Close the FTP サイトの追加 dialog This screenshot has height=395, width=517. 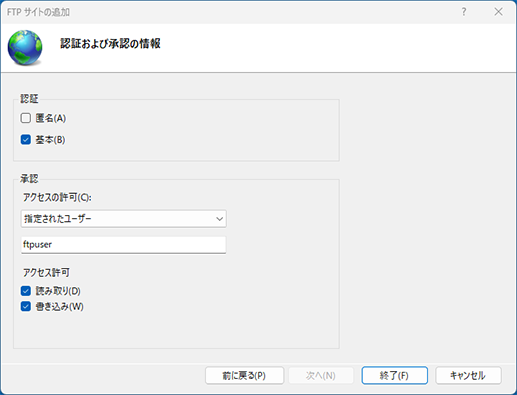coord(498,12)
